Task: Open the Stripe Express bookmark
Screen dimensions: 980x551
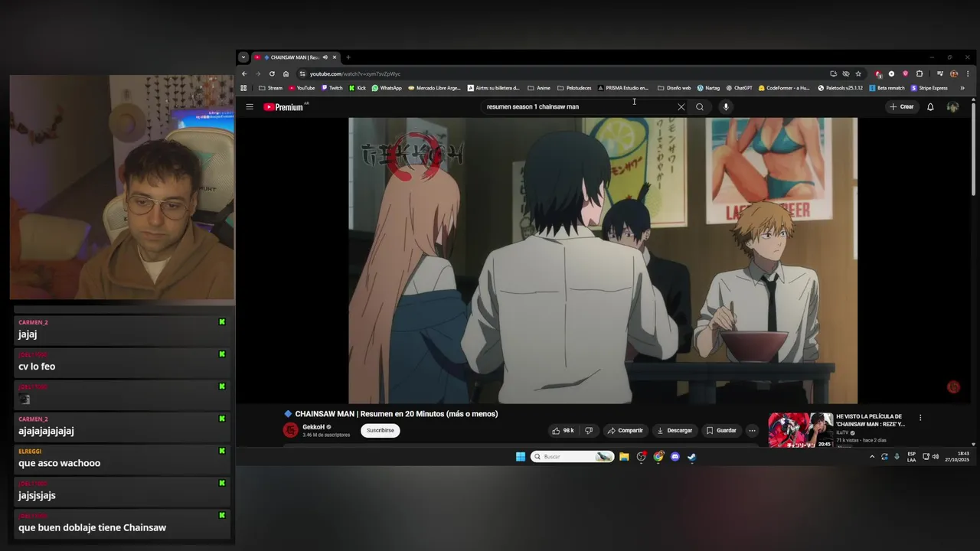Action: [x=929, y=88]
